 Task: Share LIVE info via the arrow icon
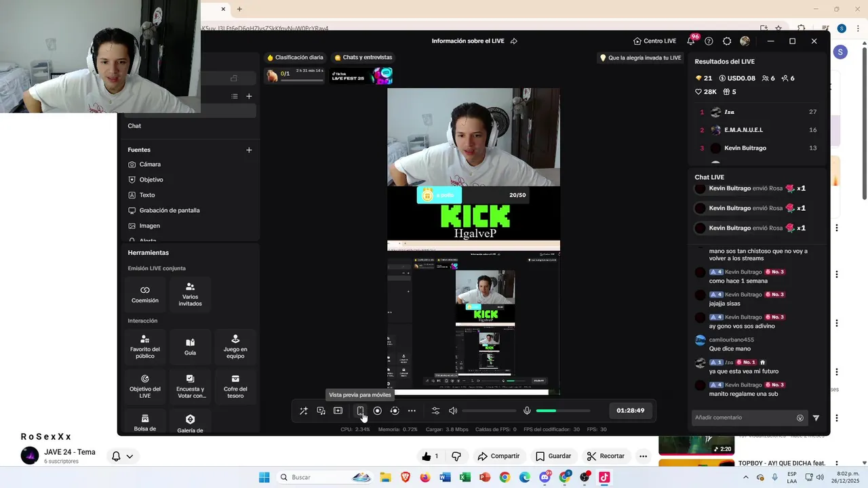coord(514,41)
